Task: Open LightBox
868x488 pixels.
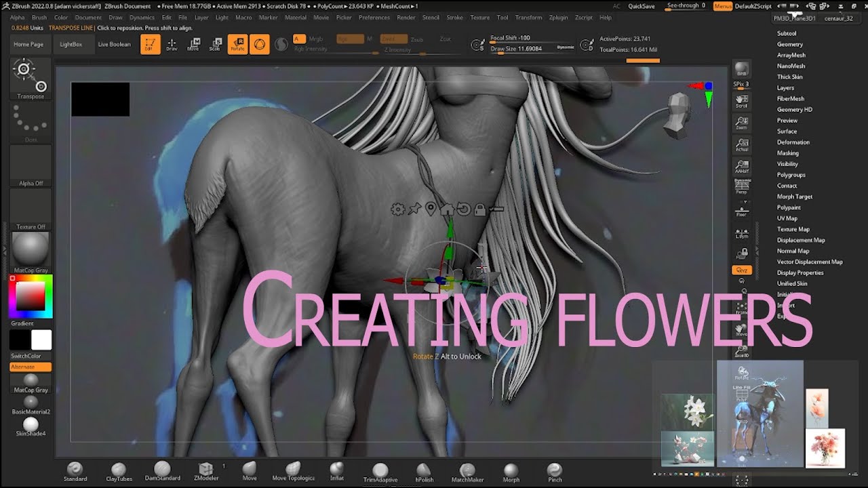Action: [71, 44]
